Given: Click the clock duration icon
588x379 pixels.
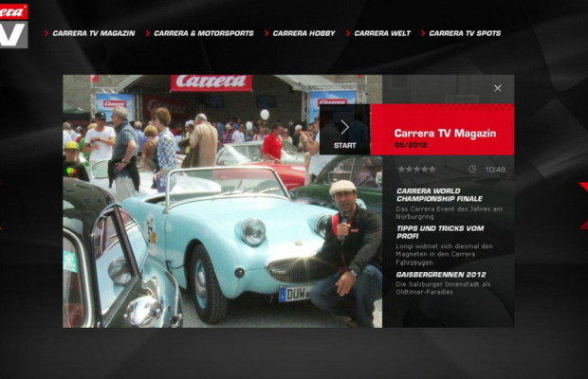Looking at the screenshot, I should pos(472,170).
